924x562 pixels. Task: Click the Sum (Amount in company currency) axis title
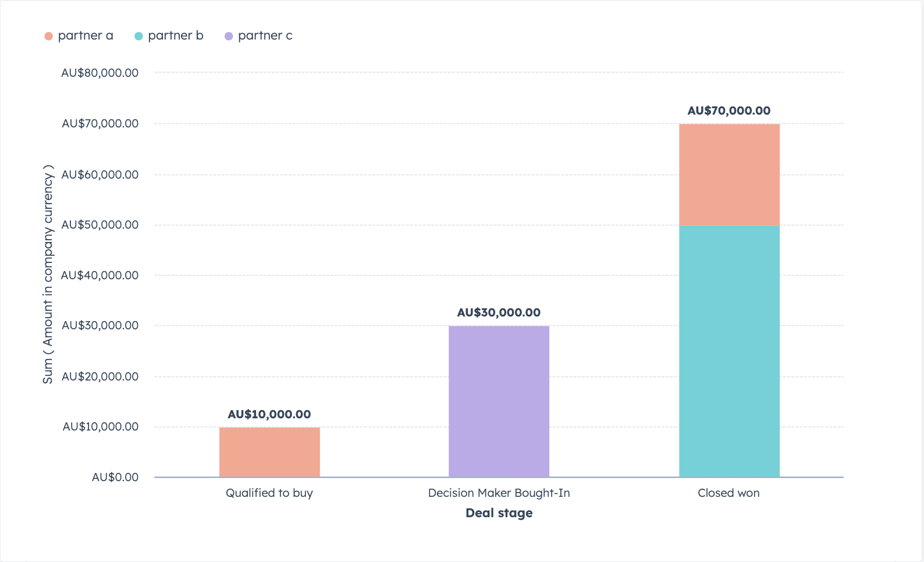tap(48, 275)
